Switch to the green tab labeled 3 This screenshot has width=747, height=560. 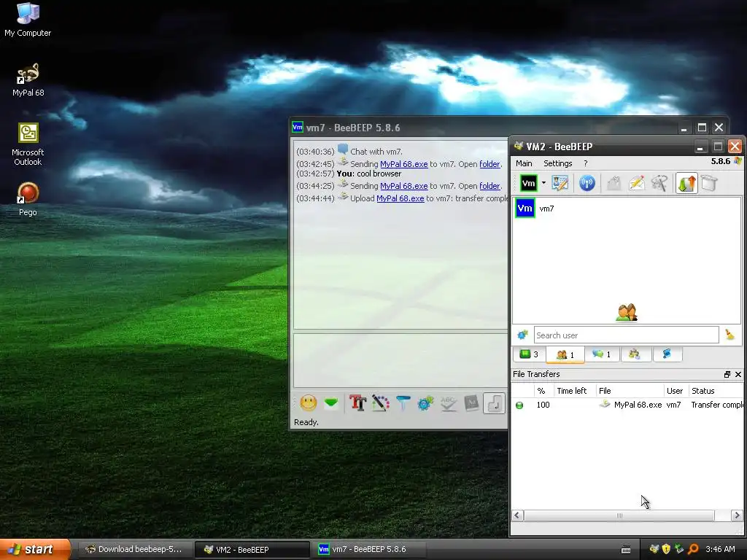click(x=529, y=354)
